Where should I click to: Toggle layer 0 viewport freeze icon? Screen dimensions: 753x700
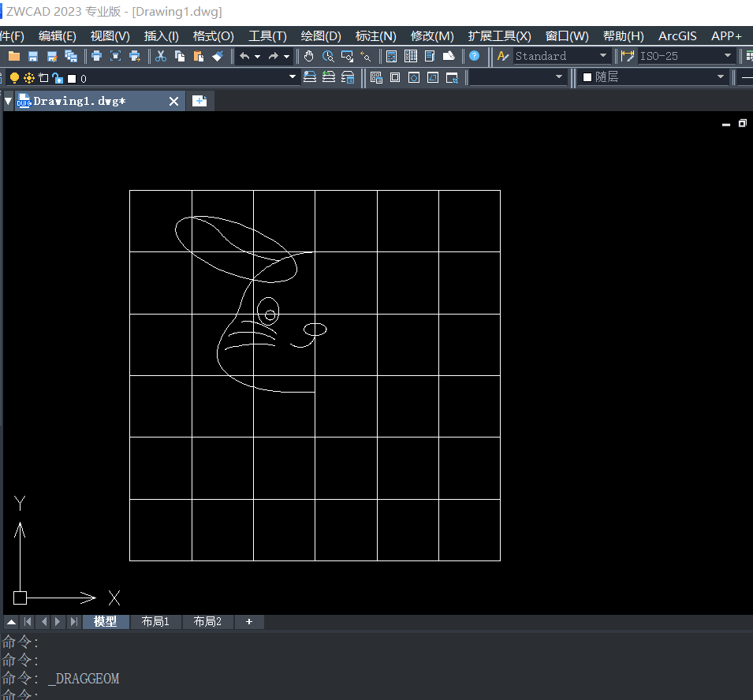click(43, 78)
